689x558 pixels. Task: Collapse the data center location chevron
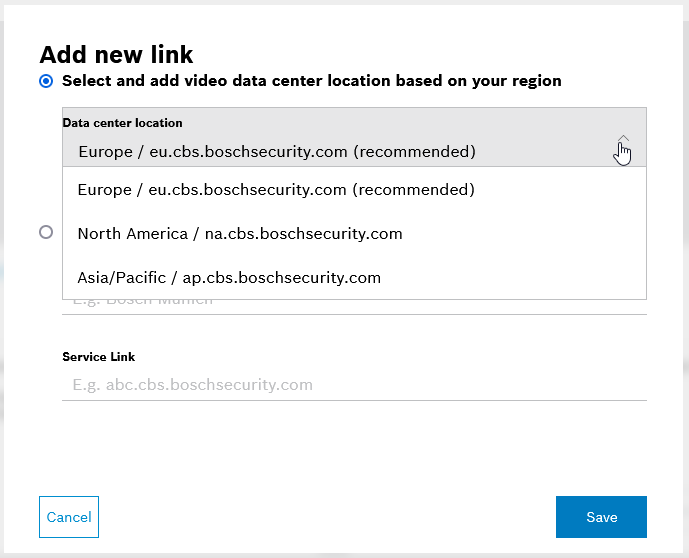[x=623, y=141]
